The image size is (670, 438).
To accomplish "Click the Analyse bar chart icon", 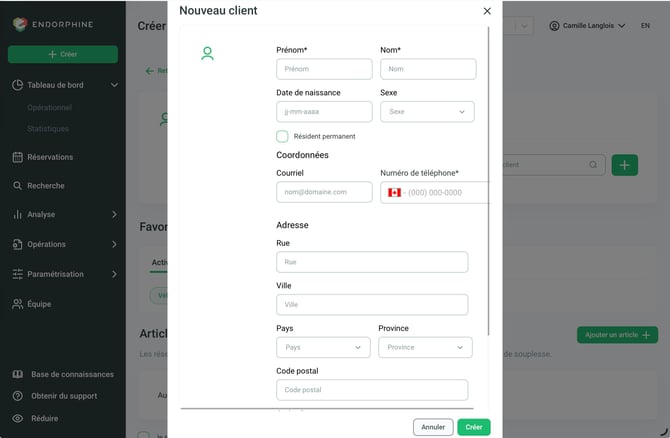I will pyautogui.click(x=18, y=215).
